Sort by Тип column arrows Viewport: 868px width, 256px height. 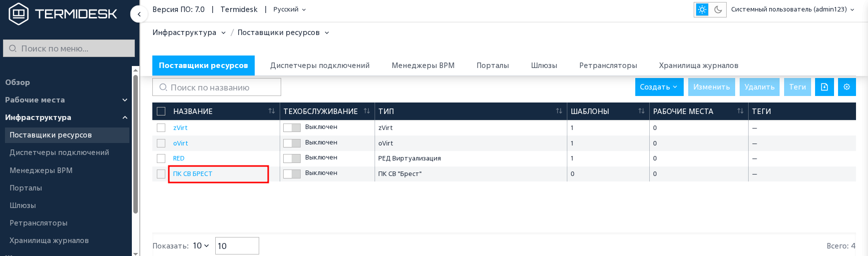point(559,111)
